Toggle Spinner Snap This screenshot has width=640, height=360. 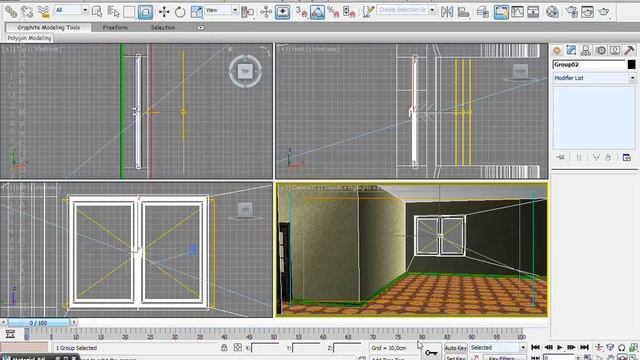click(x=349, y=11)
